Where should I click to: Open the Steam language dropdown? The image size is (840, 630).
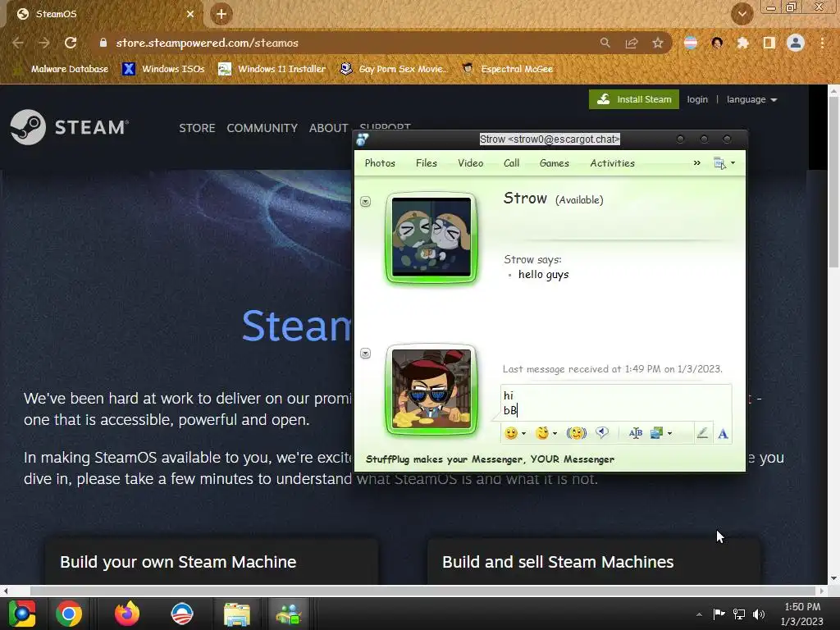751,99
